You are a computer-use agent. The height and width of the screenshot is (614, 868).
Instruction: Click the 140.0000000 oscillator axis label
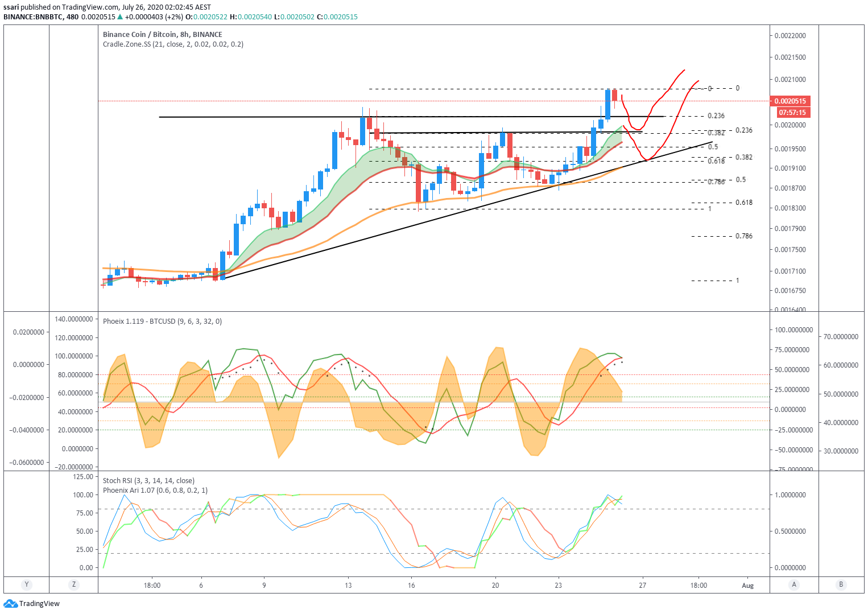[x=74, y=319]
